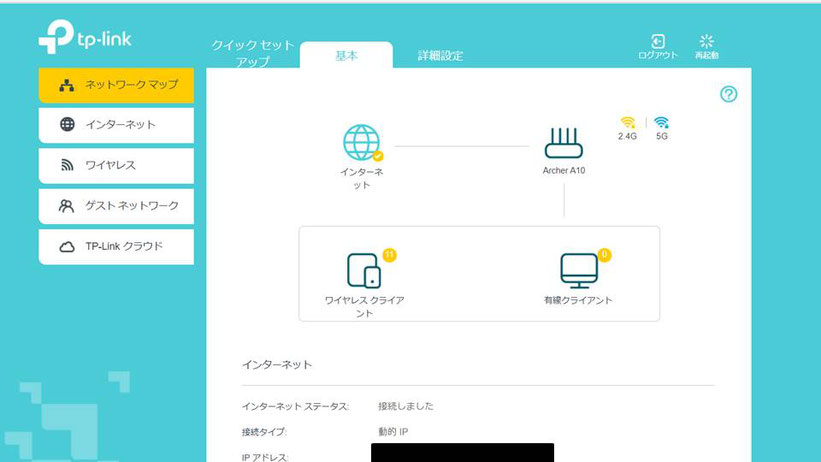This screenshot has width=821, height=462.
Task: Click the internet globe icon
Action: (x=361, y=142)
